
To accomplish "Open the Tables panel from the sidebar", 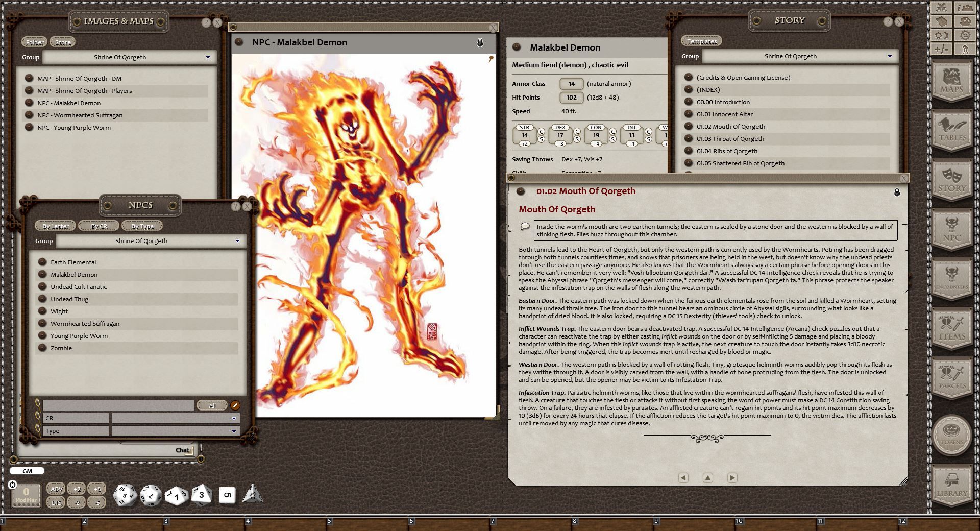I will 952,132.
